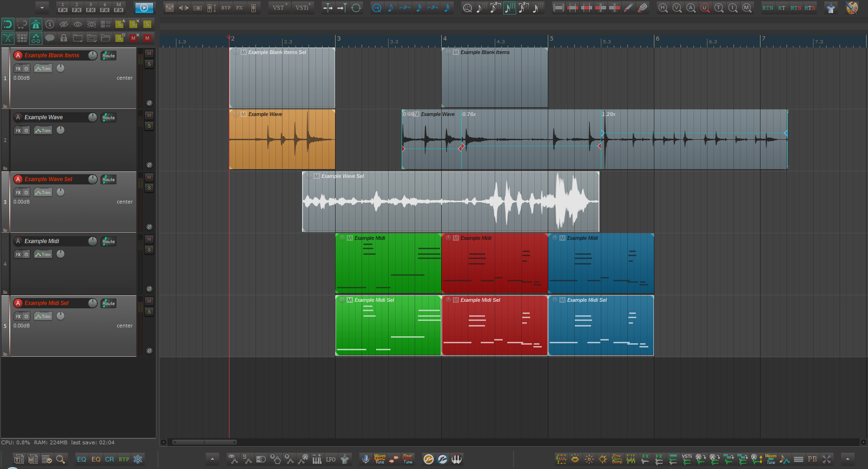Click the eraser marker icon in top toolbar

coord(642,8)
